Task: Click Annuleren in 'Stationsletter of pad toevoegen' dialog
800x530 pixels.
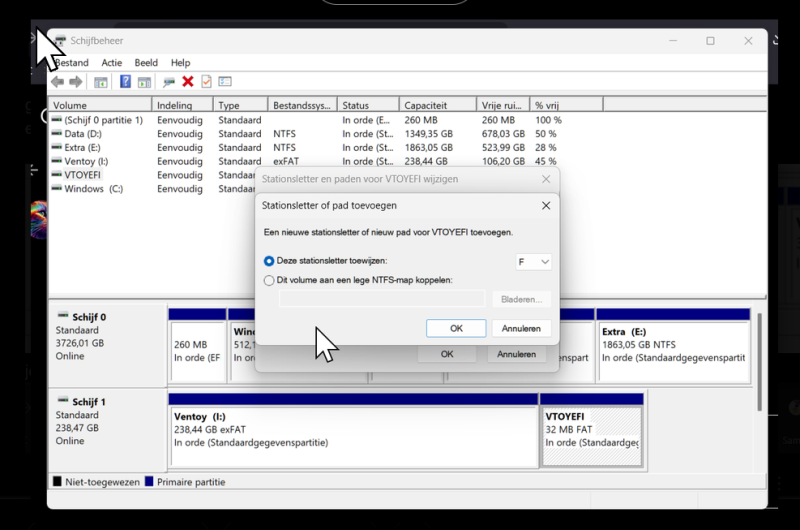Action: pos(521,329)
